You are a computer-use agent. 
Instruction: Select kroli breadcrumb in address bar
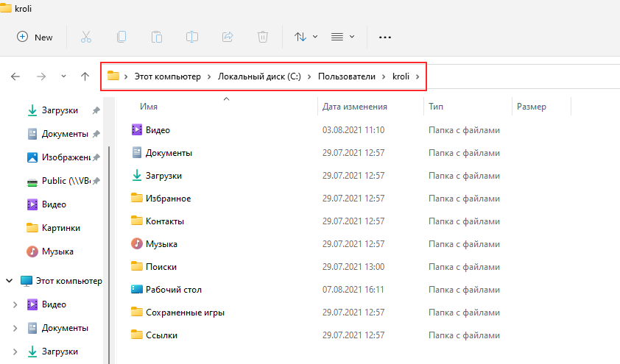401,76
